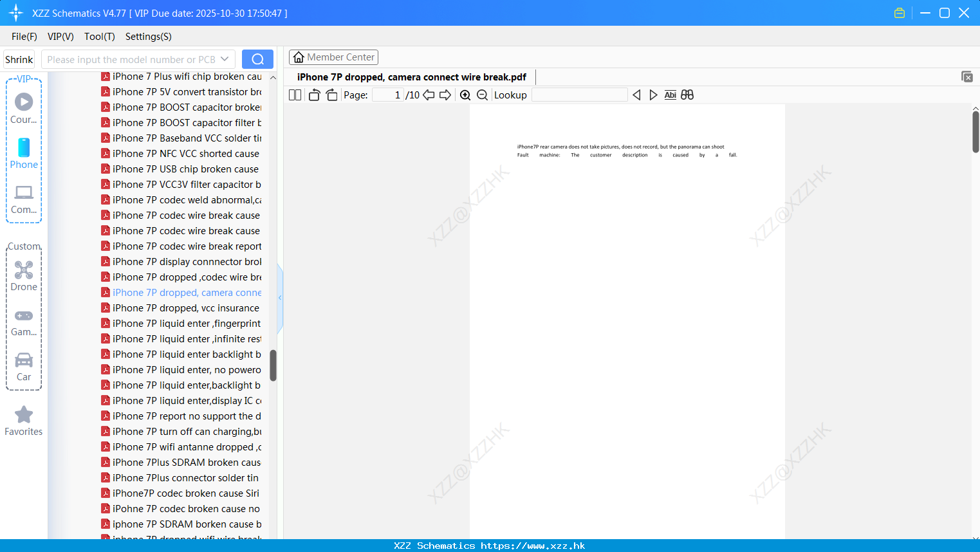980x552 pixels.
Task: Collapse the file list panel handle
Action: (x=280, y=298)
